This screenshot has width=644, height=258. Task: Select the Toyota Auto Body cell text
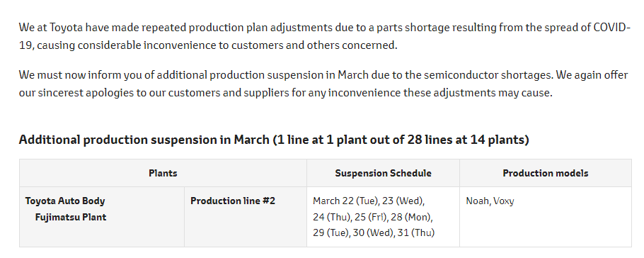[65, 201]
